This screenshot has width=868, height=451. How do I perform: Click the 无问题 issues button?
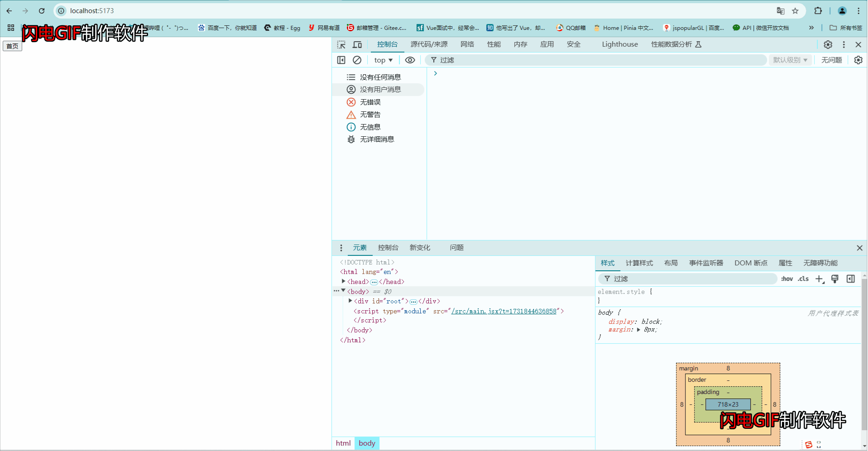(x=831, y=60)
